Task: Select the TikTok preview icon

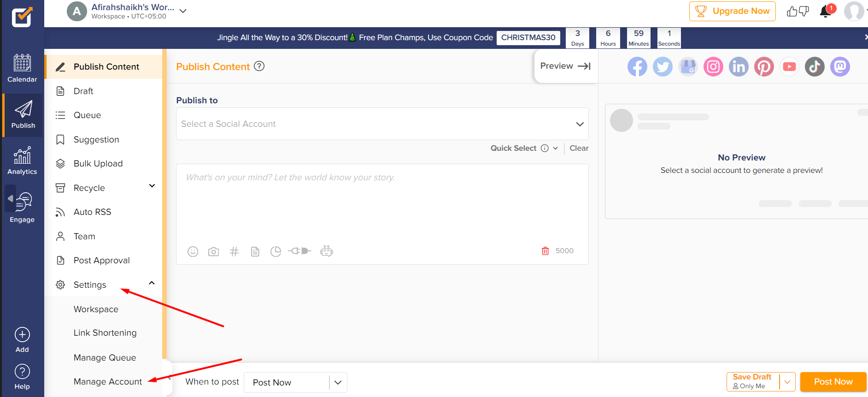Action: [814, 67]
